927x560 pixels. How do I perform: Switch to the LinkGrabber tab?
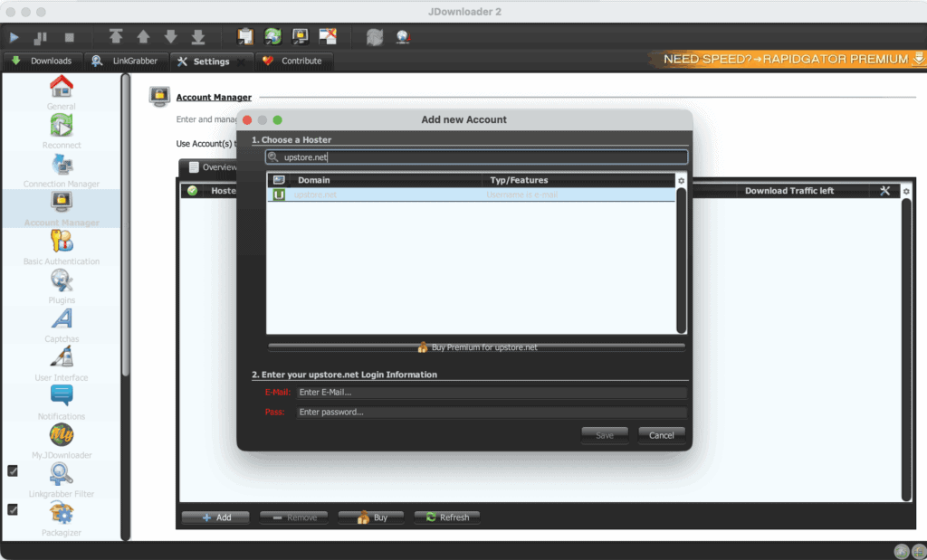(125, 61)
